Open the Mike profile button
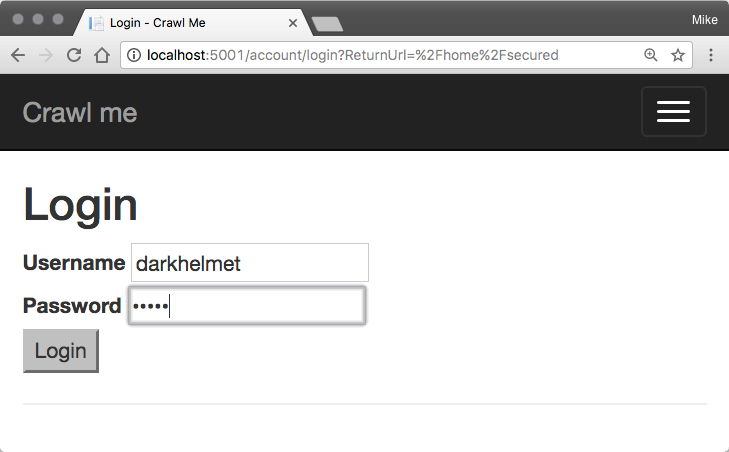729x452 pixels. (x=704, y=20)
